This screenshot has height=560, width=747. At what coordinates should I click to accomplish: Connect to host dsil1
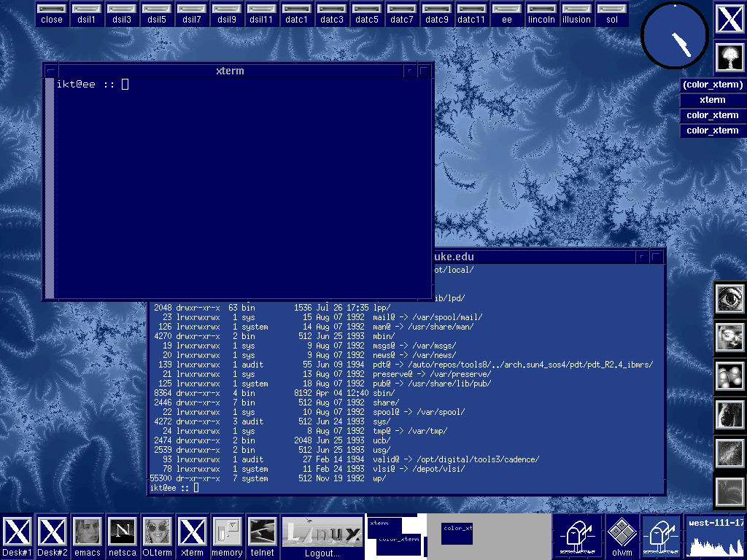tap(87, 15)
